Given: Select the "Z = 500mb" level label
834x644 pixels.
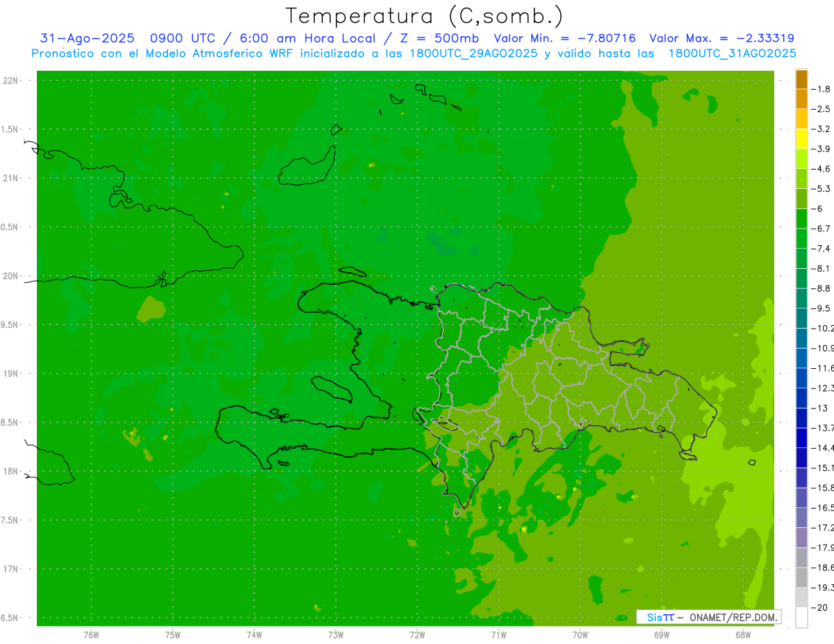Looking at the screenshot, I should pos(437,38).
